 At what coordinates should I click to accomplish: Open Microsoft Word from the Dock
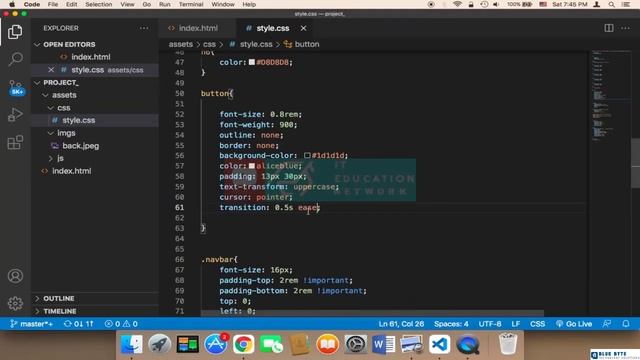383,344
